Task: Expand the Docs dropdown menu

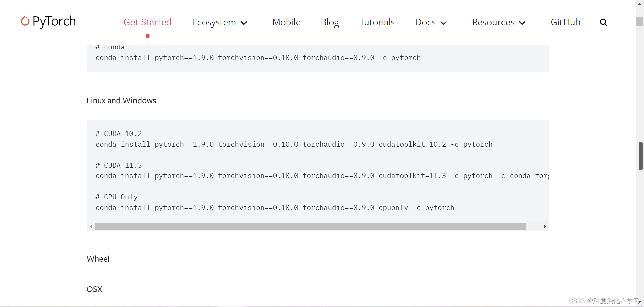Action: (x=431, y=22)
